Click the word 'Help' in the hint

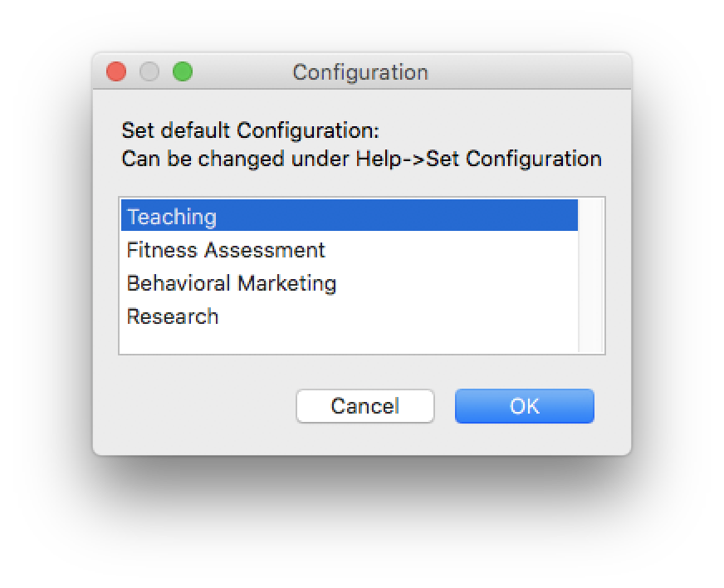tap(379, 159)
